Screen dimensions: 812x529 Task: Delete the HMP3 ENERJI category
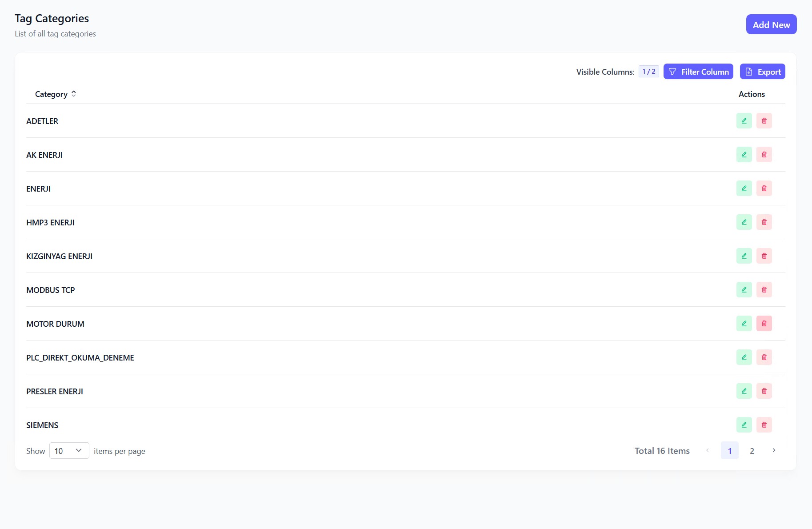pyautogui.click(x=764, y=222)
